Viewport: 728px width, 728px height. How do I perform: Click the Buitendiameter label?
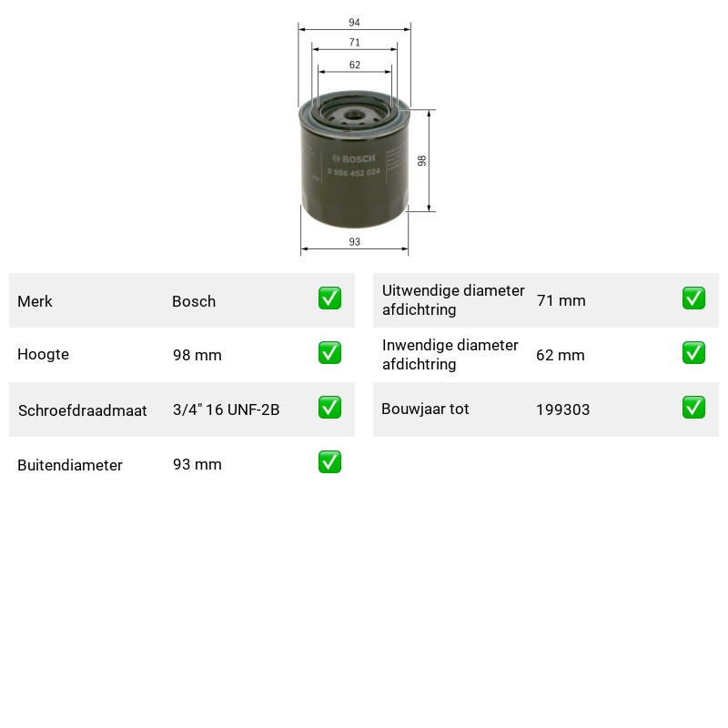tap(70, 465)
